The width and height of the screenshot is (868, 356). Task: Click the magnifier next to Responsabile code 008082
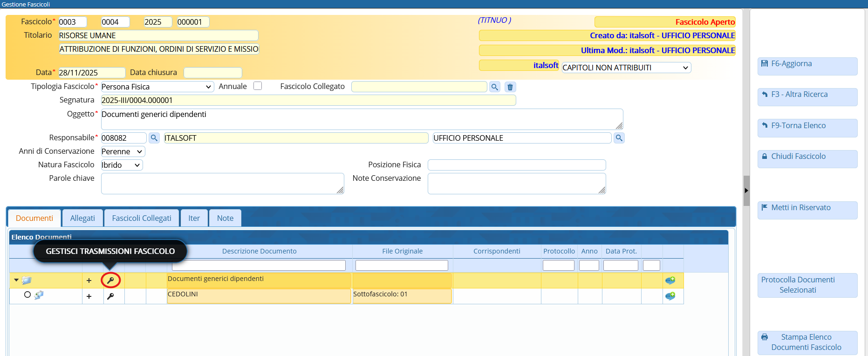click(x=154, y=138)
